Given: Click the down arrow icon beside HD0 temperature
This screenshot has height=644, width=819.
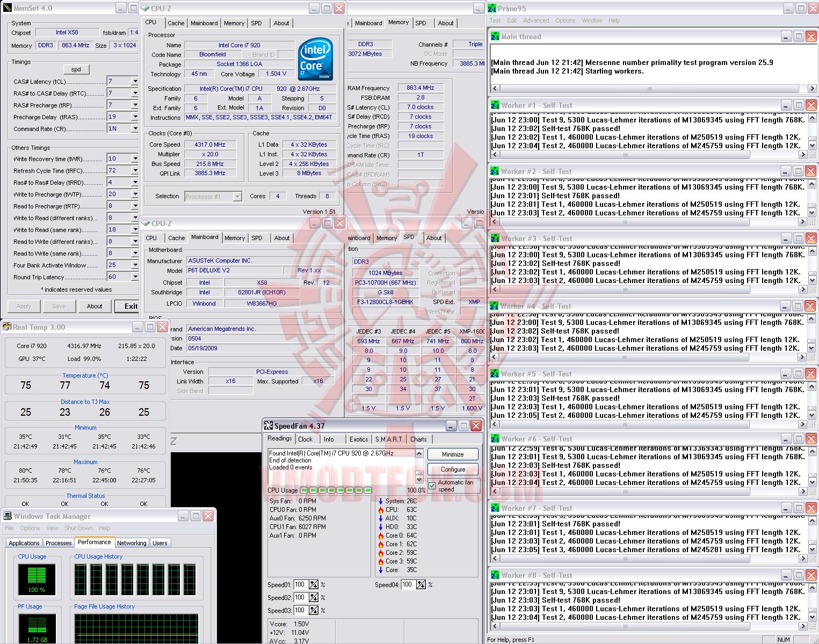Looking at the screenshot, I should pos(381,527).
